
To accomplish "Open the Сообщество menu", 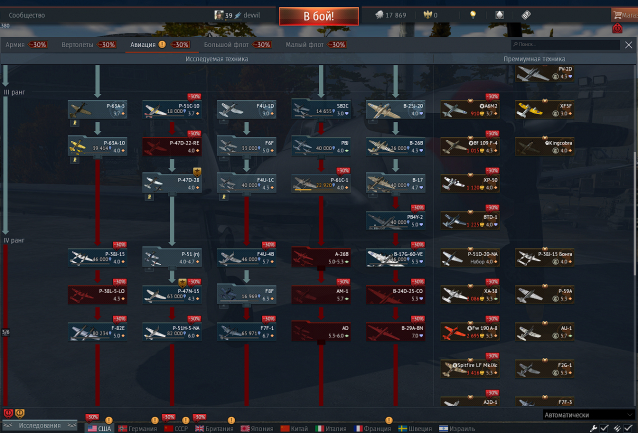I will (27, 15).
